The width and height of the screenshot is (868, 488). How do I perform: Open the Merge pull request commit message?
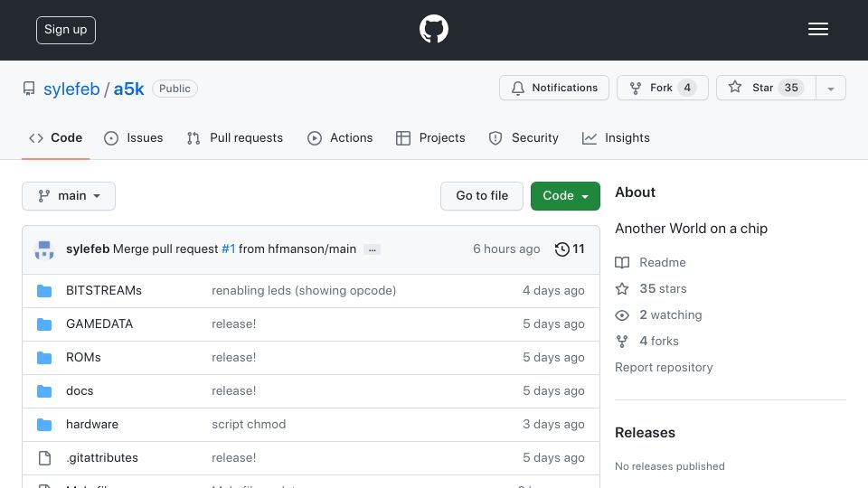click(x=165, y=249)
